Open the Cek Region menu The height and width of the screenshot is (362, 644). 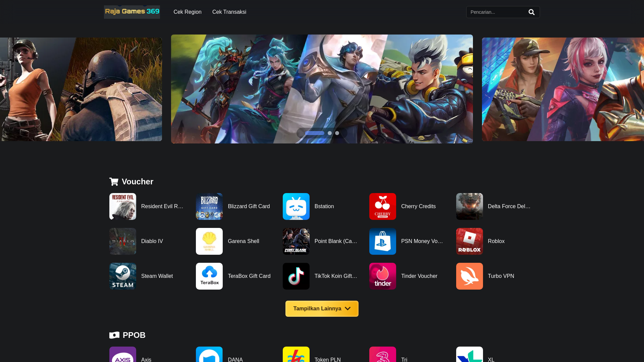(187, 12)
